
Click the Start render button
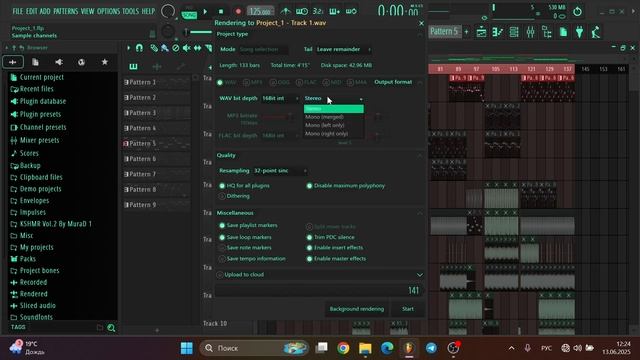point(408,309)
